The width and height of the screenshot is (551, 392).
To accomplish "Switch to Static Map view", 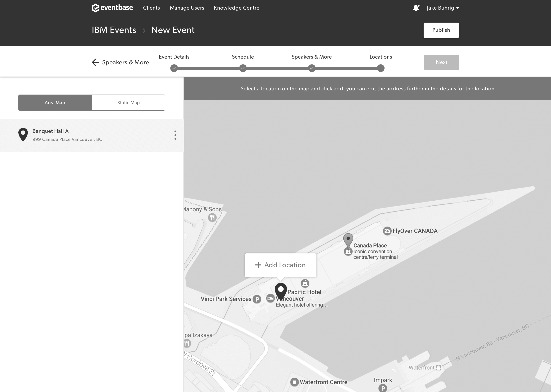I will pos(128,103).
